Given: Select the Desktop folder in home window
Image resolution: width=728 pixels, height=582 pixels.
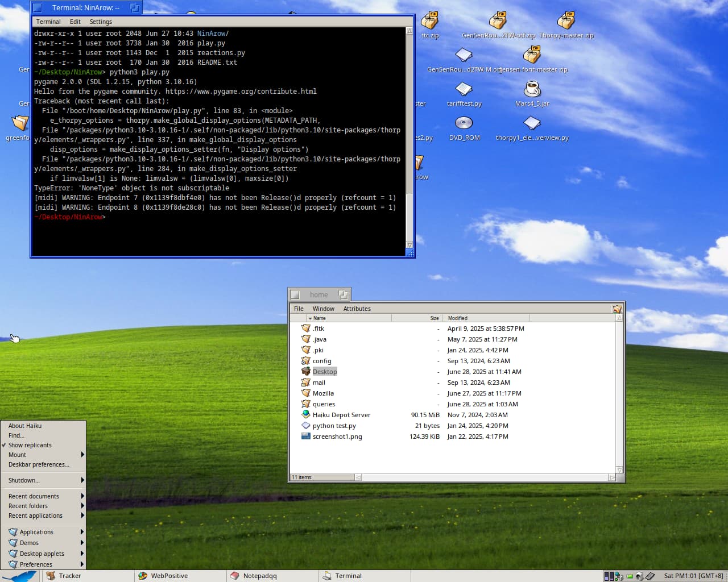Looking at the screenshot, I should [324, 372].
